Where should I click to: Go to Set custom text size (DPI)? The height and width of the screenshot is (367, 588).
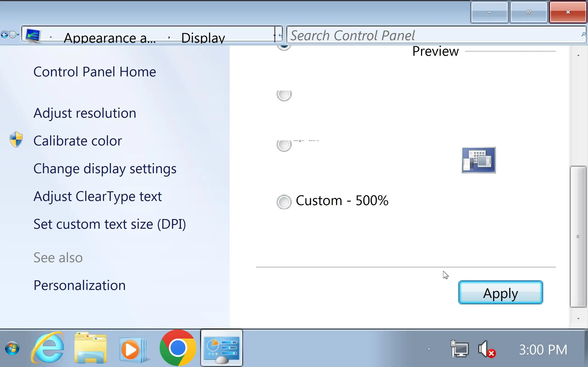point(110,224)
